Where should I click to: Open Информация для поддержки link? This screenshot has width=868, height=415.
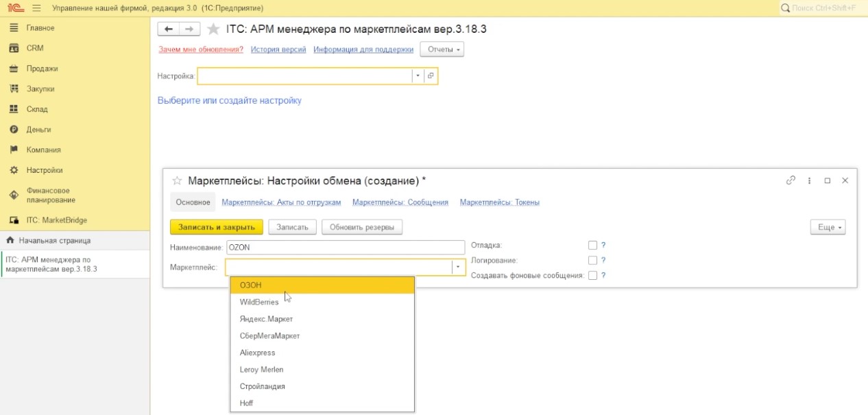[x=363, y=49]
